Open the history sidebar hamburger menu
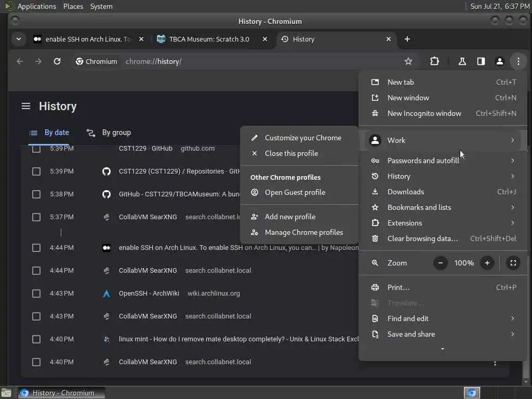Image resolution: width=532 pixels, height=399 pixels. (26, 106)
